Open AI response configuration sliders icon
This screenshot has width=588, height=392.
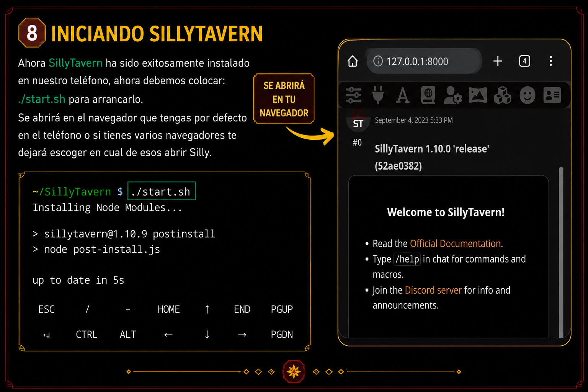353,95
